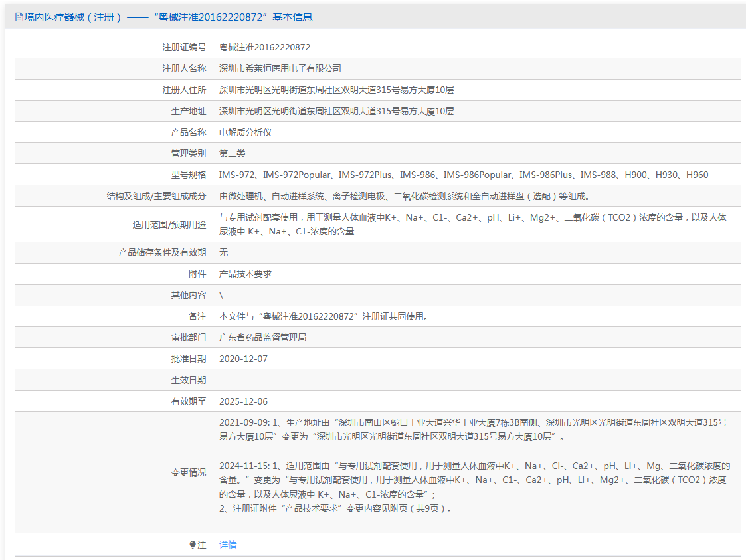Click the 2021-09-09 change record text
The height and width of the screenshot is (560, 746).
(x=473, y=430)
